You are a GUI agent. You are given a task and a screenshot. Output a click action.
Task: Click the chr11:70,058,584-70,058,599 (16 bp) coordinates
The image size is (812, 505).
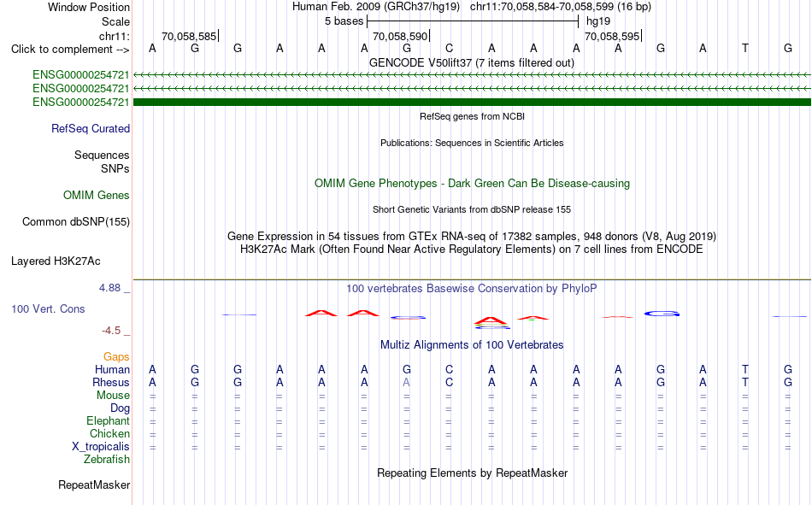click(561, 7)
